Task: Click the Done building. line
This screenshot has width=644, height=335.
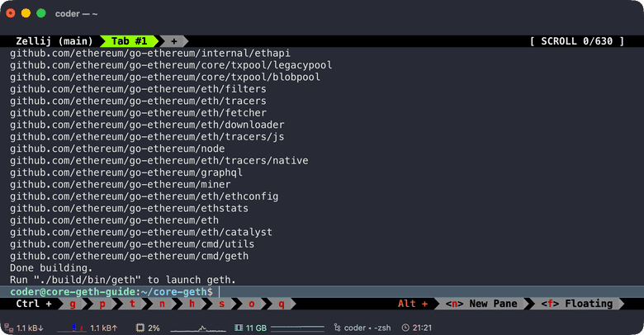Action: [51, 268]
